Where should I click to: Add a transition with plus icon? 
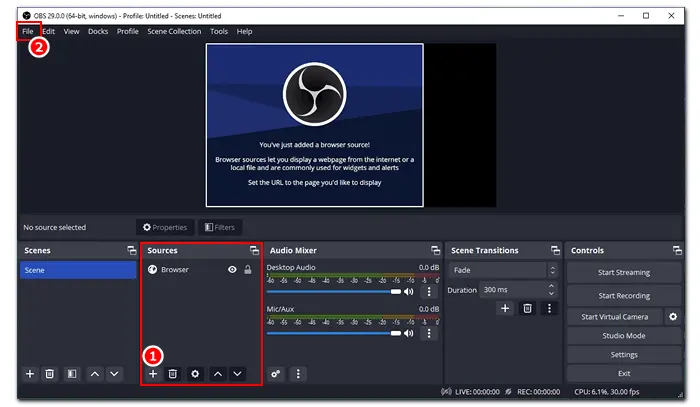505,308
